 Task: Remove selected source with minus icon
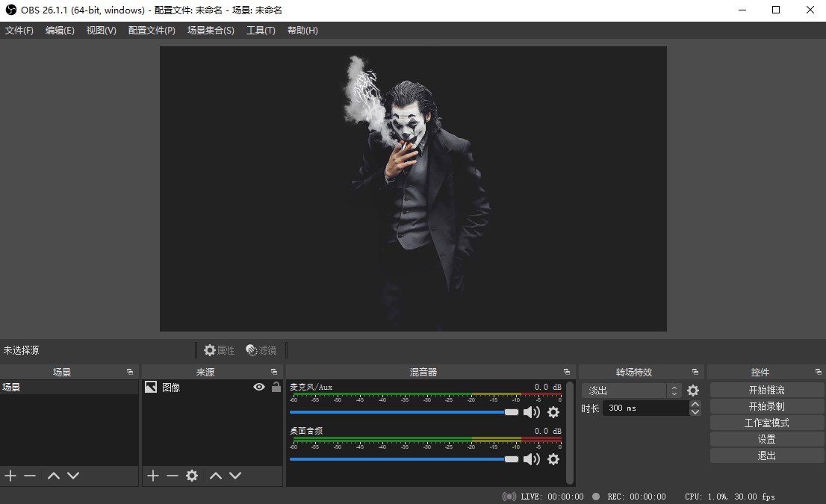click(x=173, y=476)
